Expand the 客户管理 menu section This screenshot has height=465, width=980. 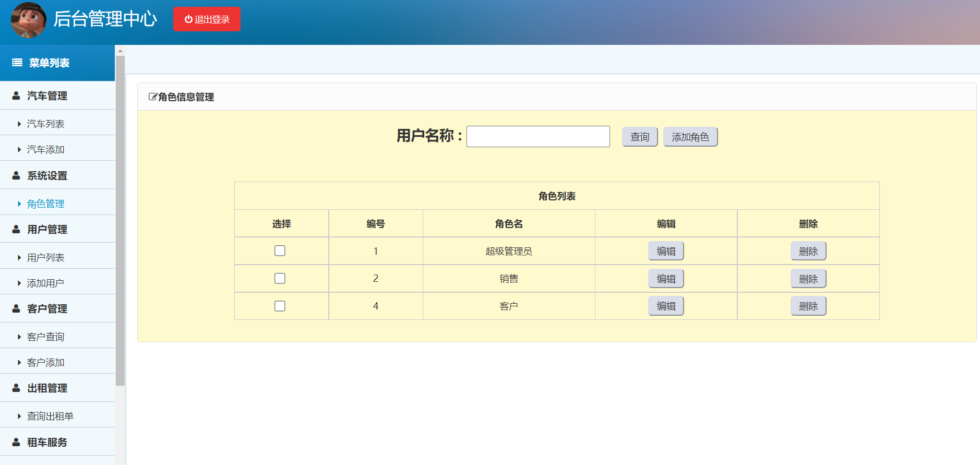coord(57,309)
